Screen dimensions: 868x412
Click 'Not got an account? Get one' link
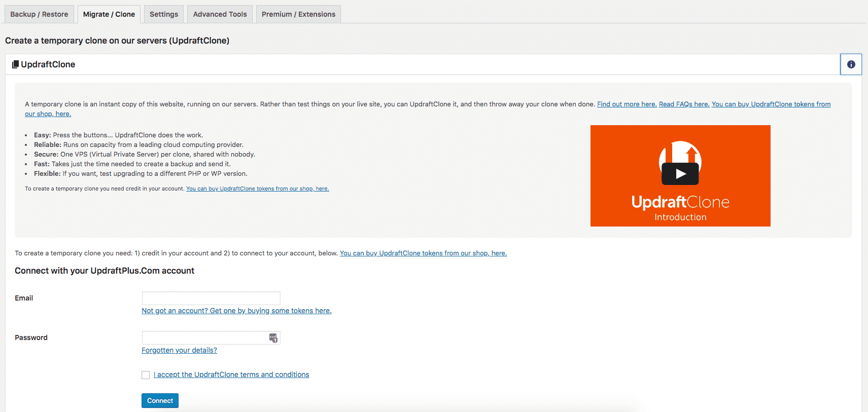tap(236, 311)
